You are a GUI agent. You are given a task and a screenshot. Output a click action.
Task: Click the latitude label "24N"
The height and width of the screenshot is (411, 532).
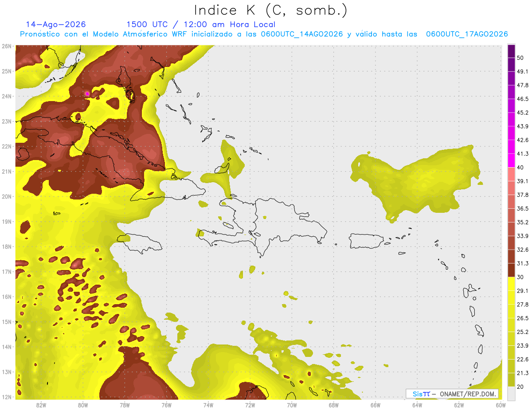tap(7, 96)
